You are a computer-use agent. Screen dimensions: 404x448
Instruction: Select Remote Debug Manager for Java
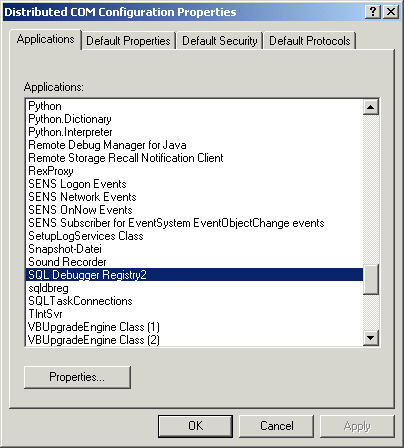(194, 145)
